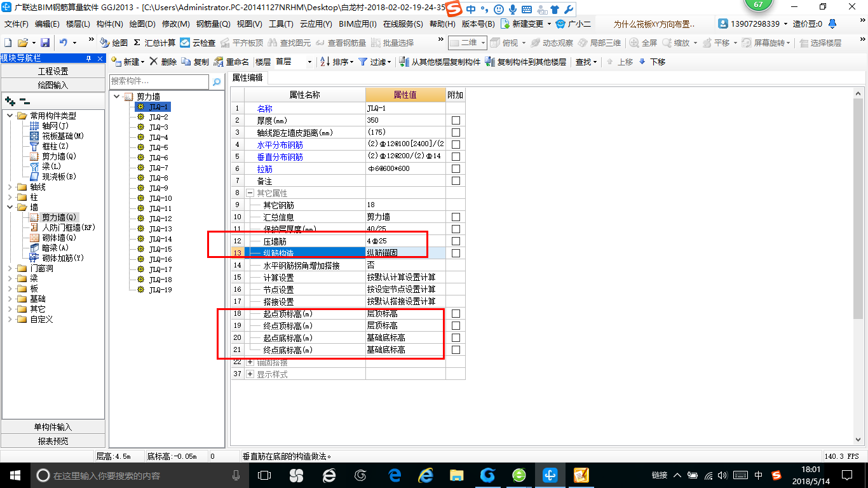The width and height of the screenshot is (868, 488).
Task: Click 新建 to create component
Action: pos(128,62)
